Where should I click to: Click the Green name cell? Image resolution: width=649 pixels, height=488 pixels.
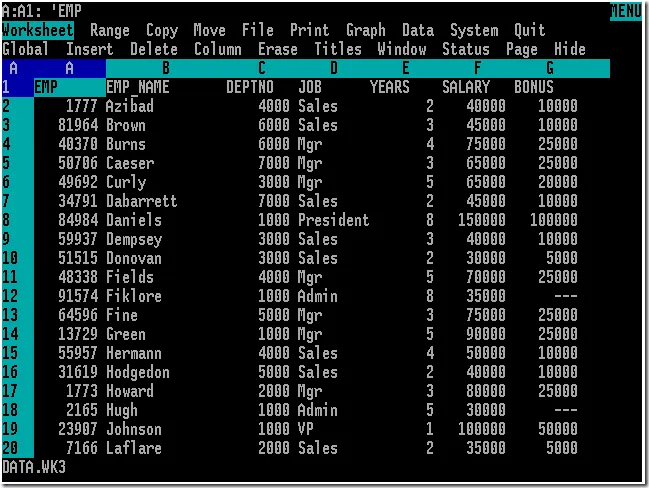126,334
